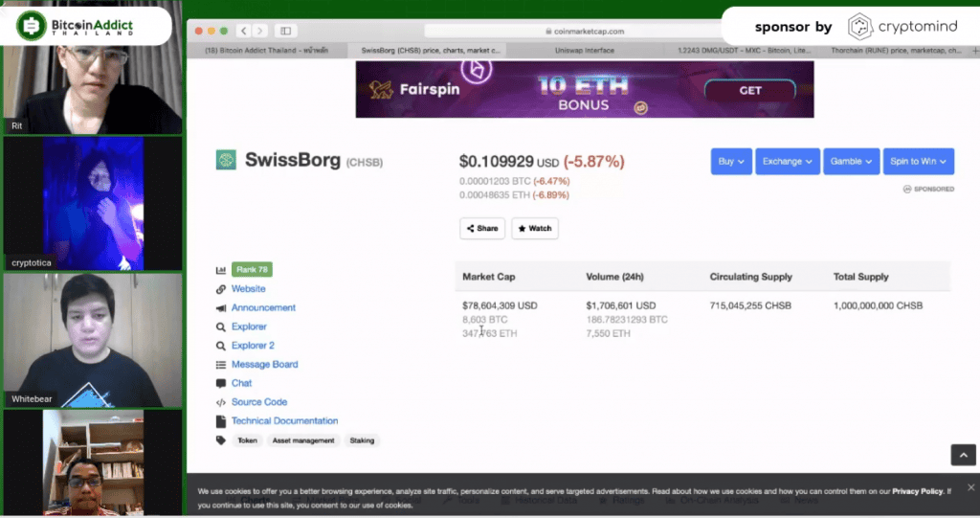Click the Token tag

pyautogui.click(x=247, y=440)
